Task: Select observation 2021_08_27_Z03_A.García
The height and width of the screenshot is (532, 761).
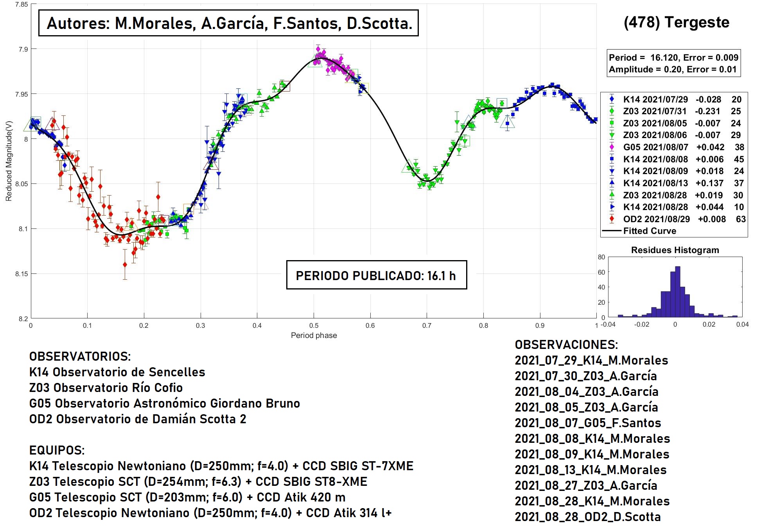Action: pyautogui.click(x=586, y=485)
